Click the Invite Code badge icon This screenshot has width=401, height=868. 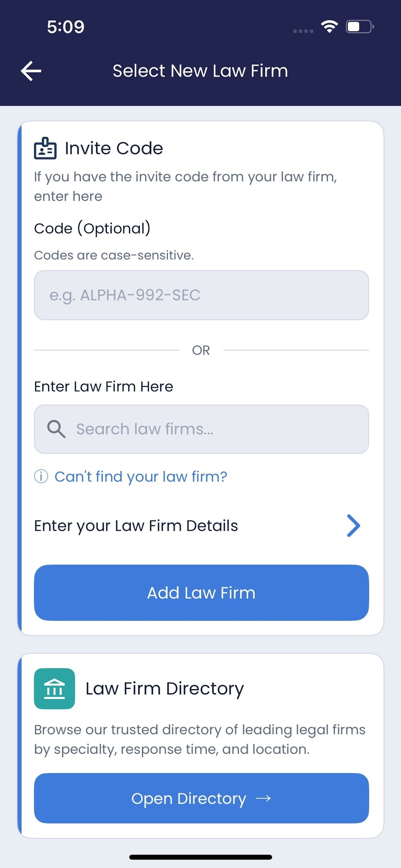(x=45, y=148)
